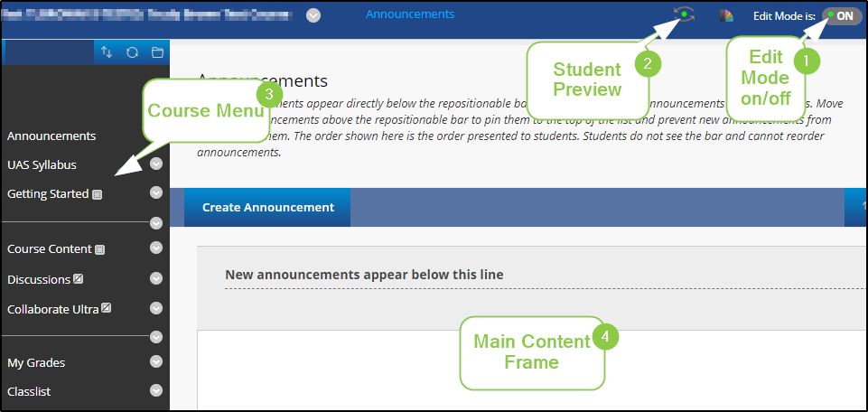Open My Grades options chevron
The width and height of the screenshot is (868, 412).
[156, 361]
